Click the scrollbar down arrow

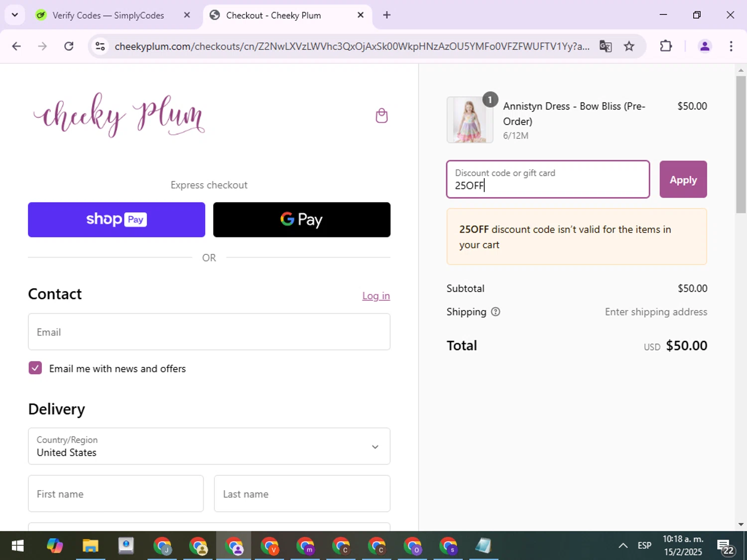click(741, 524)
